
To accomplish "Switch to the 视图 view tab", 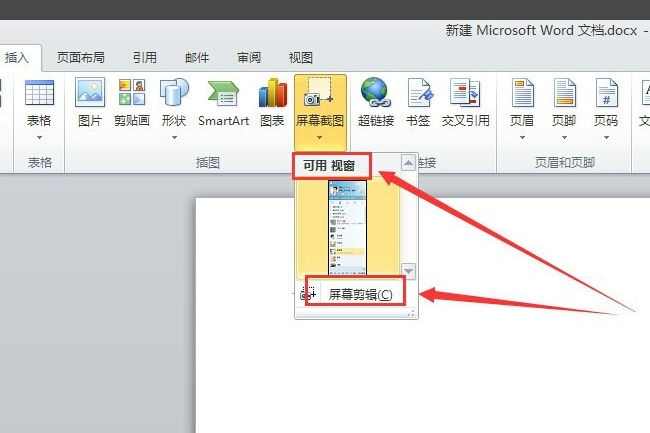I will tap(301, 58).
